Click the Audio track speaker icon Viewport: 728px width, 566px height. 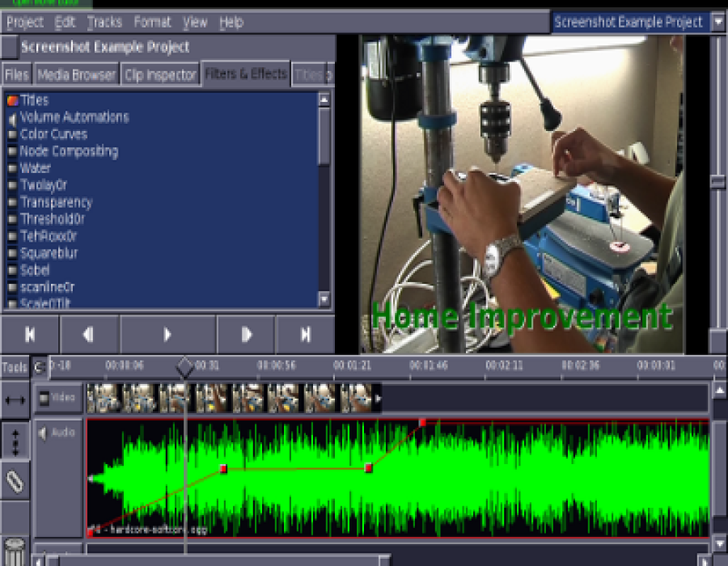pyautogui.click(x=43, y=433)
